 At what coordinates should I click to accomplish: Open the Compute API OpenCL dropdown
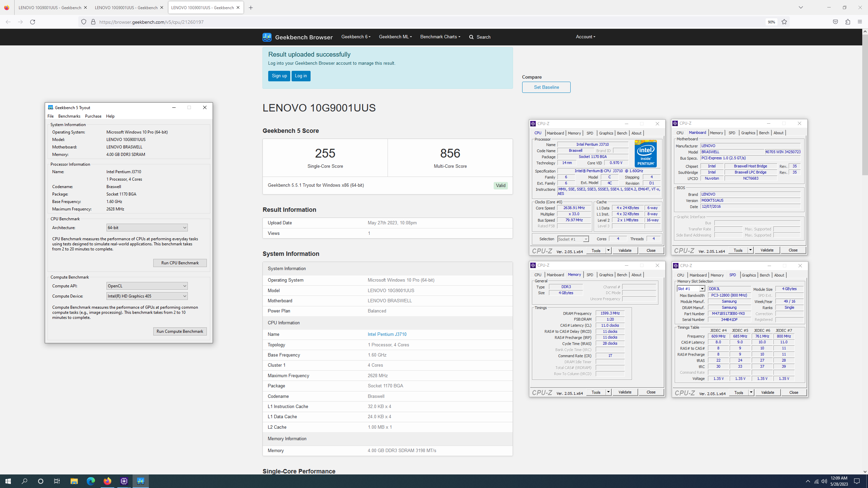[x=147, y=286]
